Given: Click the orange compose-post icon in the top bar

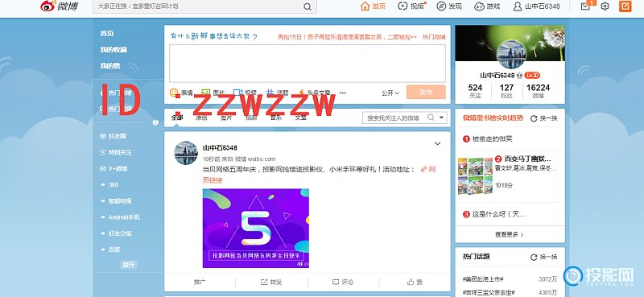Looking at the screenshot, I should [625, 6].
